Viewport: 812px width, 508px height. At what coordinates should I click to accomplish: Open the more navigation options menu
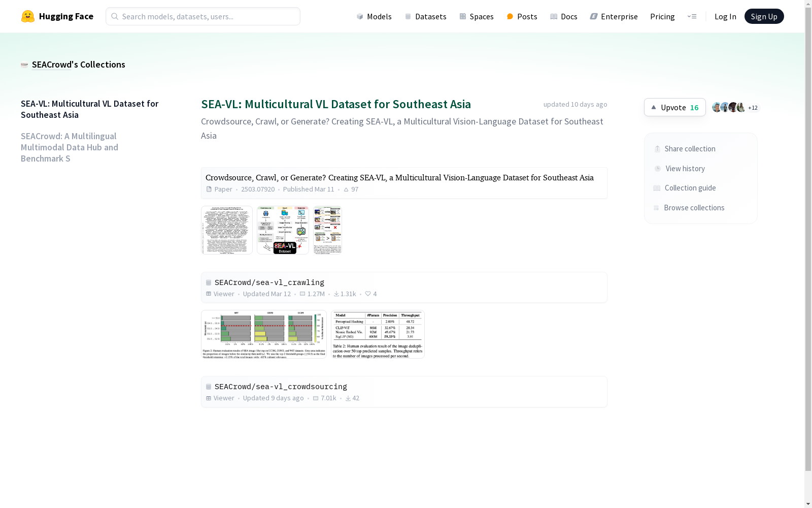click(x=692, y=16)
